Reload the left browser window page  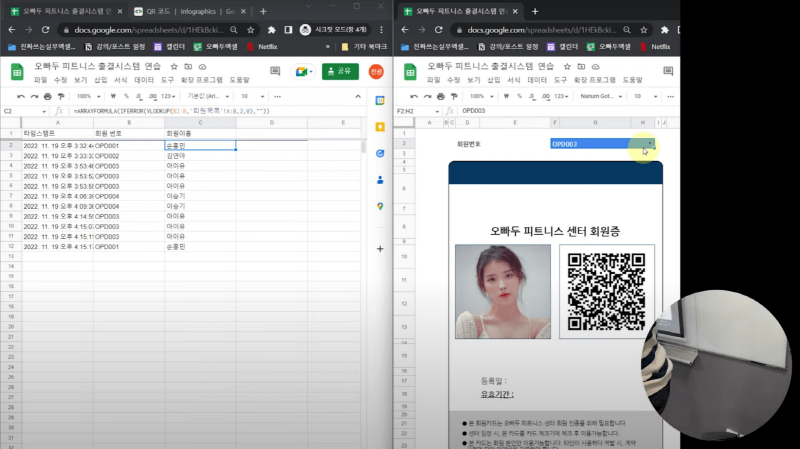click(45, 30)
